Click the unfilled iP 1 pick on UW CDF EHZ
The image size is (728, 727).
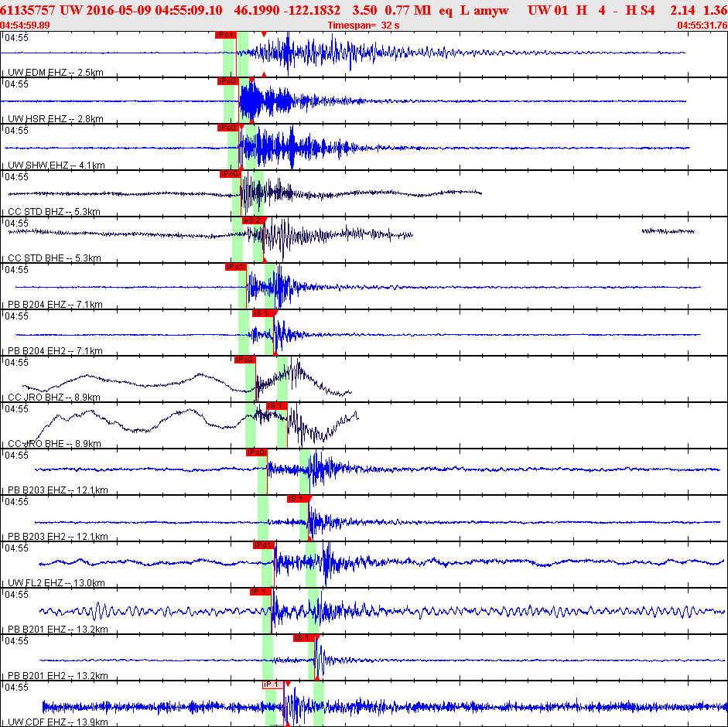coord(273,684)
